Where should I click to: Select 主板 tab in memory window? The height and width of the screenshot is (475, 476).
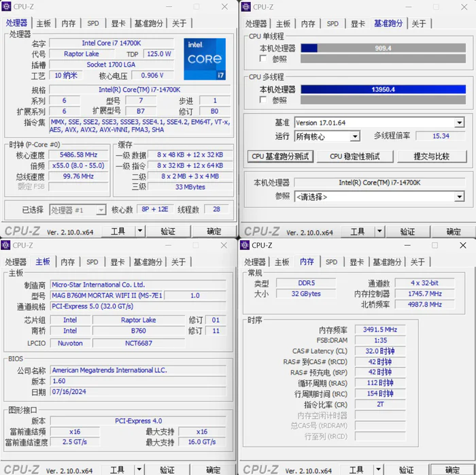pos(282,262)
